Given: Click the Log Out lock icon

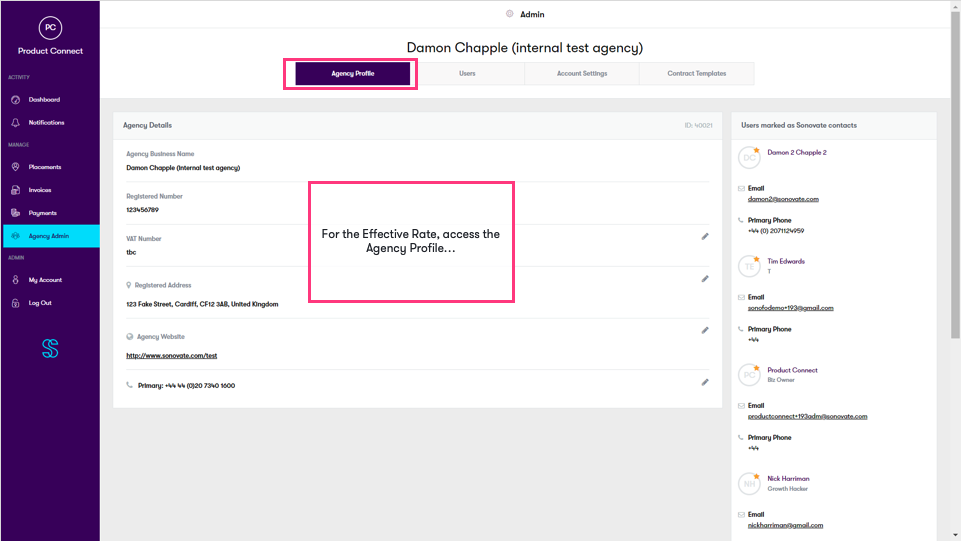Looking at the screenshot, I should point(16,303).
